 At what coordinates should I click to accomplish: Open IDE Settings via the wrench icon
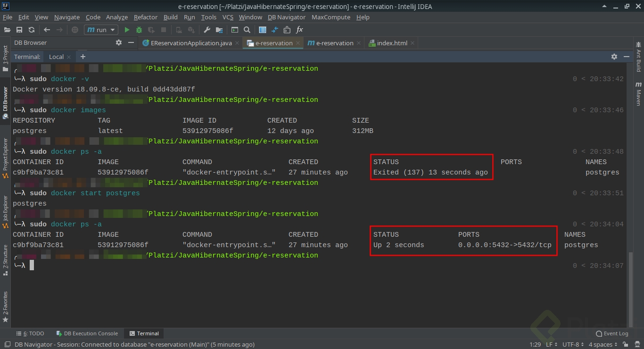pyautogui.click(x=207, y=30)
